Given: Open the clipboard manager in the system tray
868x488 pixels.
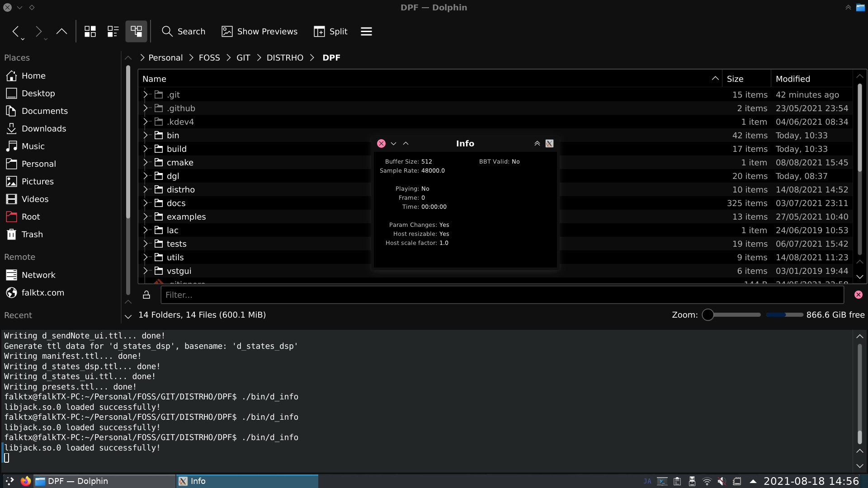Looking at the screenshot, I should pyautogui.click(x=677, y=481).
